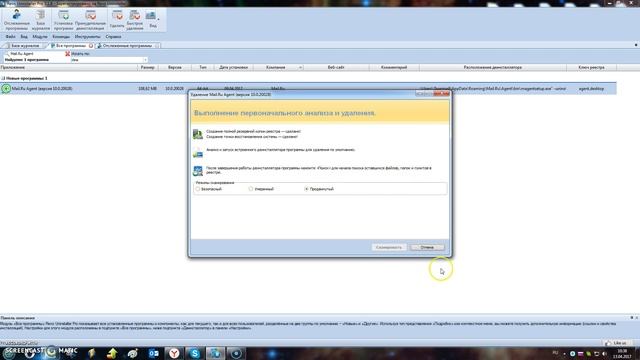Click the round disc taskbar icon
This screenshot has width=640, height=360.
click(236, 353)
